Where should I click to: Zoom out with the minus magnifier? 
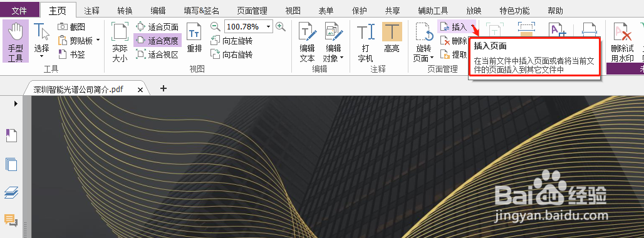[216, 27]
